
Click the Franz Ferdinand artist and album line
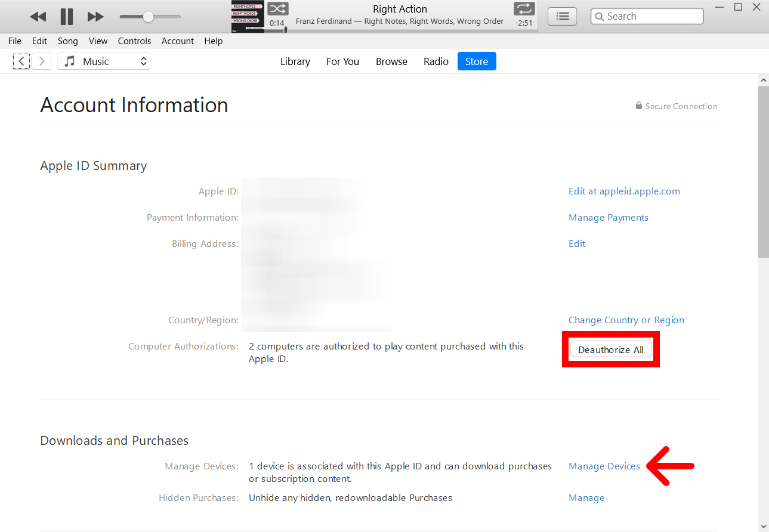(x=400, y=21)
